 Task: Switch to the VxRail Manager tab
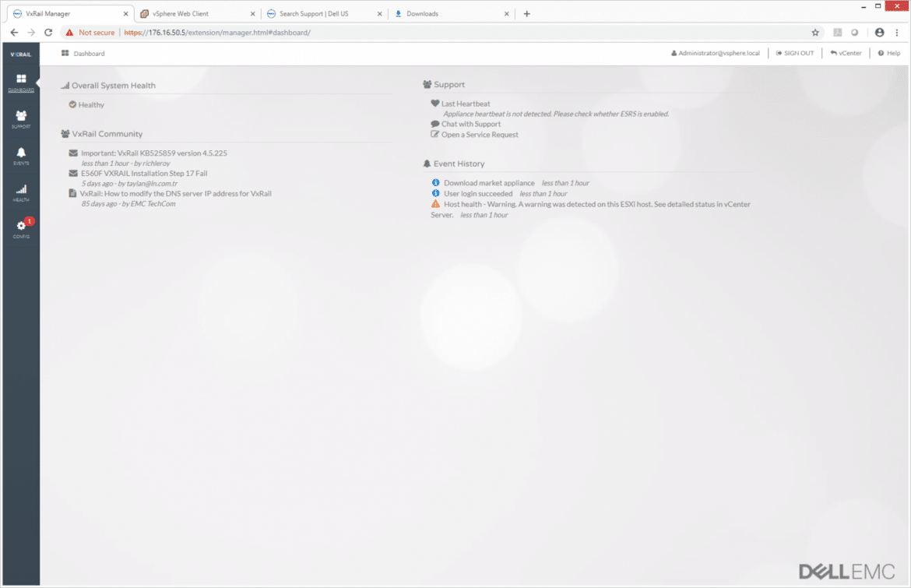point(70,13)
